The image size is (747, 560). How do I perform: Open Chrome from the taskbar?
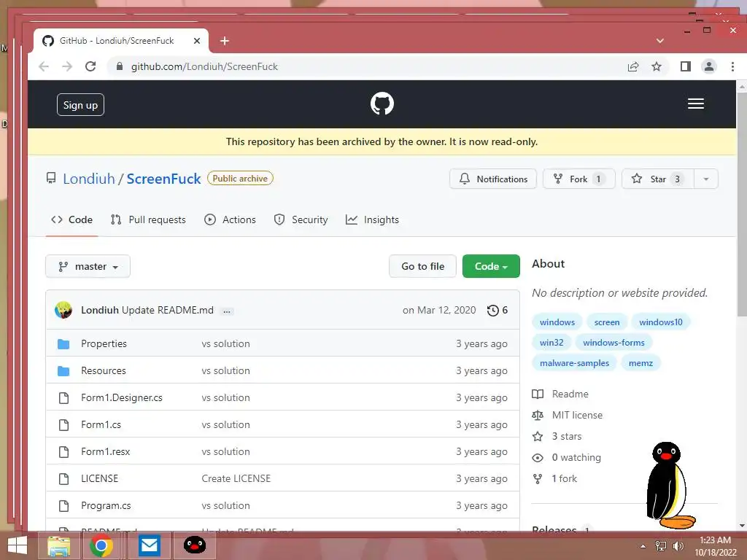coord(101,545)
